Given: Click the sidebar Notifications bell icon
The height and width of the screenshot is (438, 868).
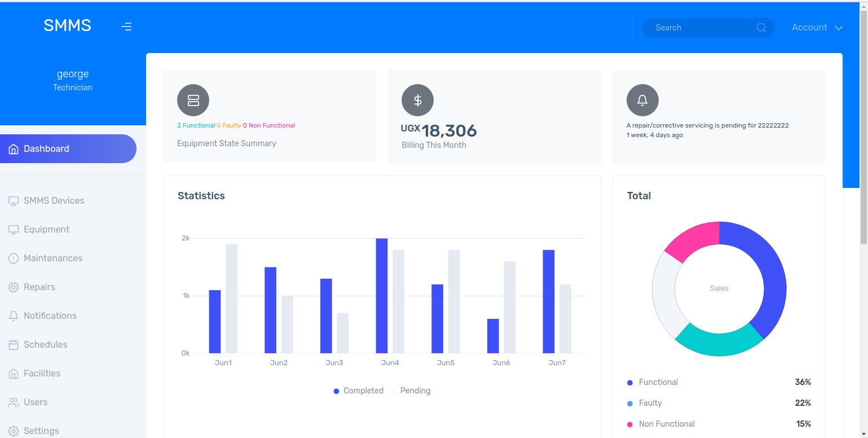Looking at the screenshot, I should 14,316.
